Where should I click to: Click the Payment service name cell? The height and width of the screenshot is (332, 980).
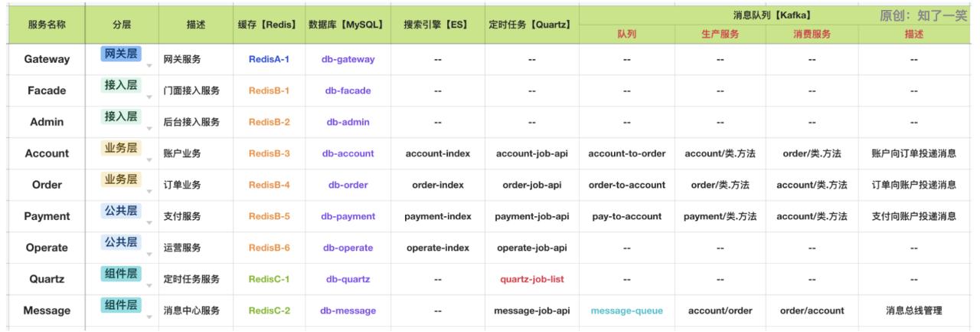click(x=47, y=216)
